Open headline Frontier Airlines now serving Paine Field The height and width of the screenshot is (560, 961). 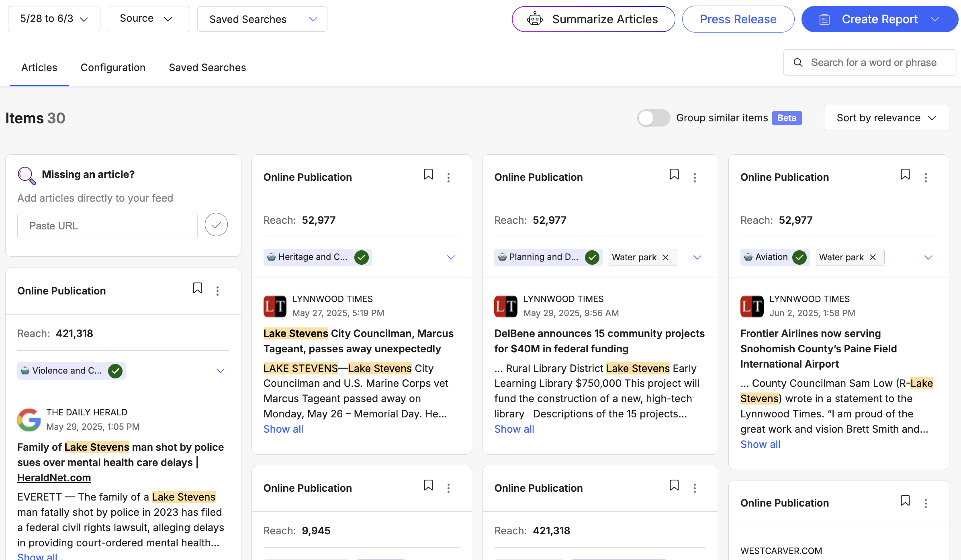(819, 349)
